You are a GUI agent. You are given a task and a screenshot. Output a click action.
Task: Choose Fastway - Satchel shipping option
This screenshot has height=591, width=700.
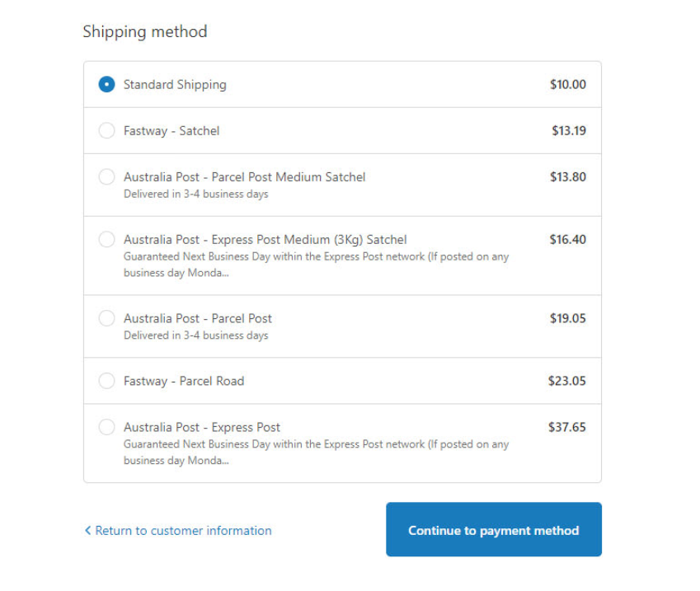click(x=106, y=130)
